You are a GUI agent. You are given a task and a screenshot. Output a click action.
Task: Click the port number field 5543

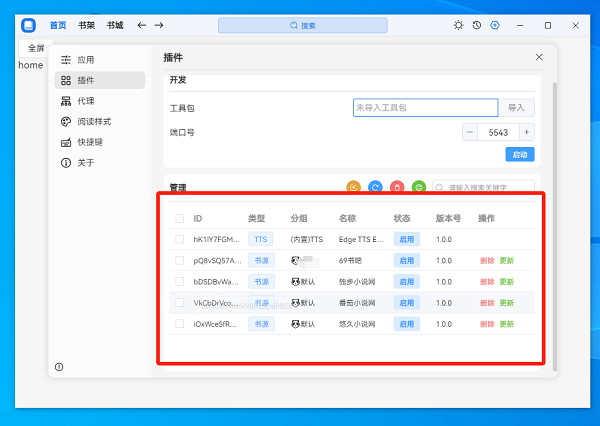(x=498, y=132)
